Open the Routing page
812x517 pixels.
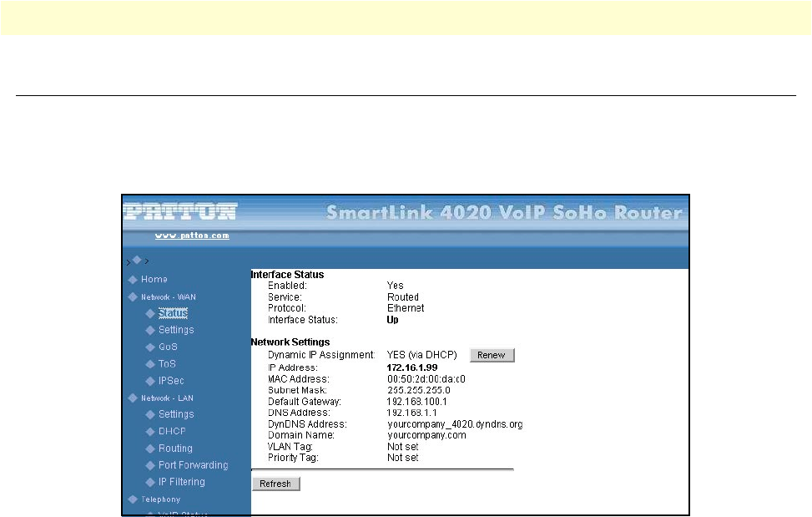pyautogui.click(x=175, y=449)
